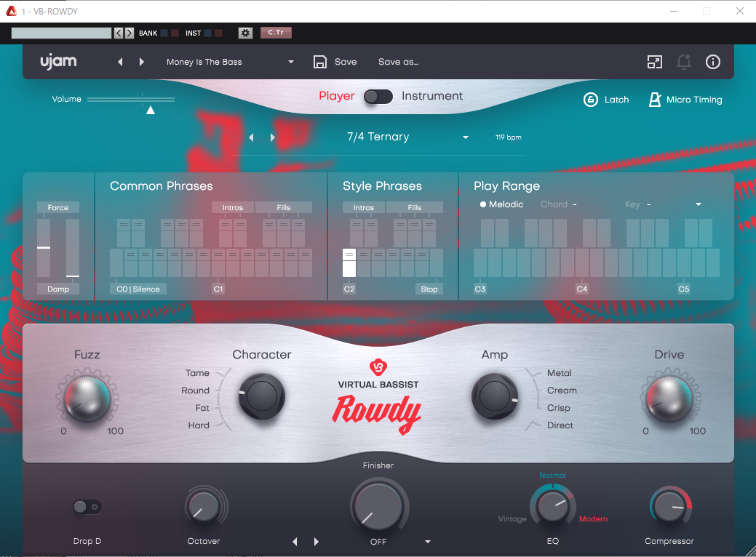The width and height of the screenshot is (756, 557).
Task: Open host settings gear icon
Action: point(245,33)
